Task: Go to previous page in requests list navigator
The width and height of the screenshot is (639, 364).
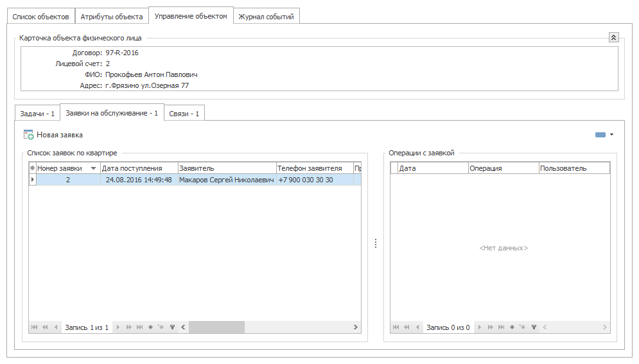Action: pos(45,327)
